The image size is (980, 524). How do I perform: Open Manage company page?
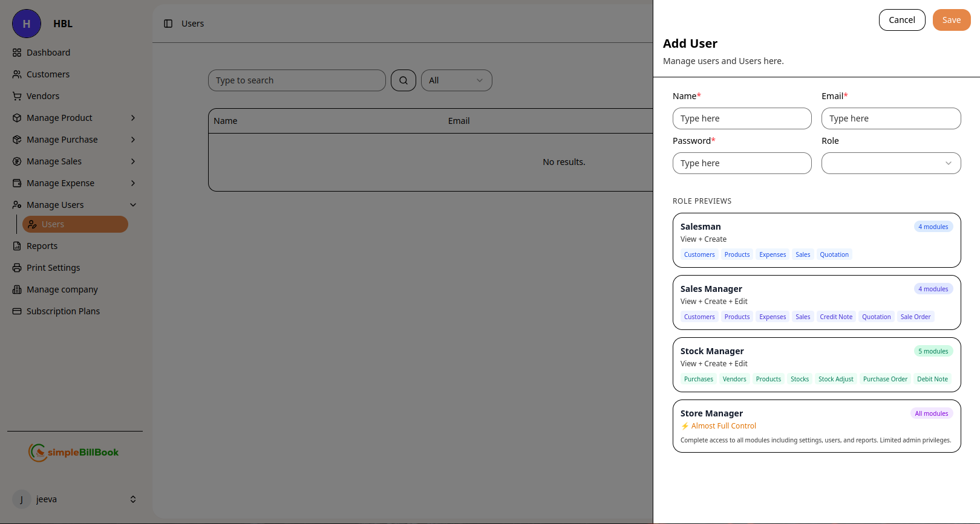[62, 289]
